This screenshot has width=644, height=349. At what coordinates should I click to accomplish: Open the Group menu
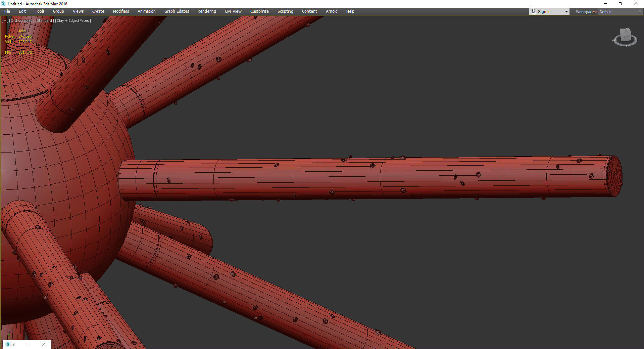[58, 11]
